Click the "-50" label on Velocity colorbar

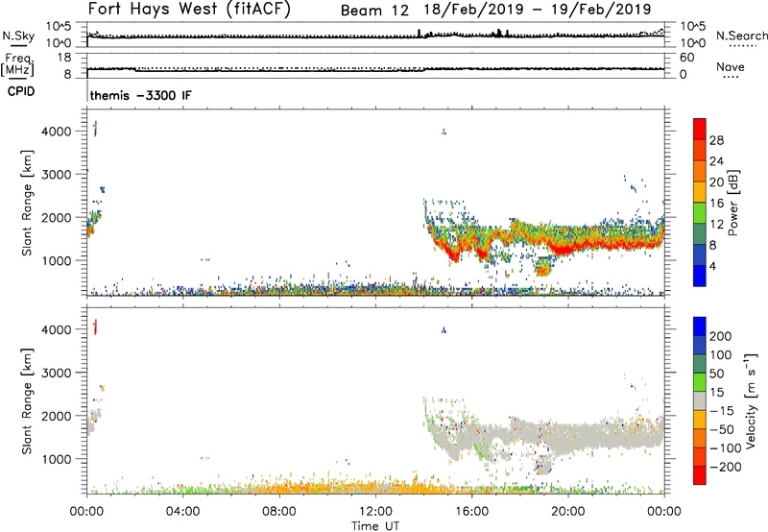tap(722, 429)
